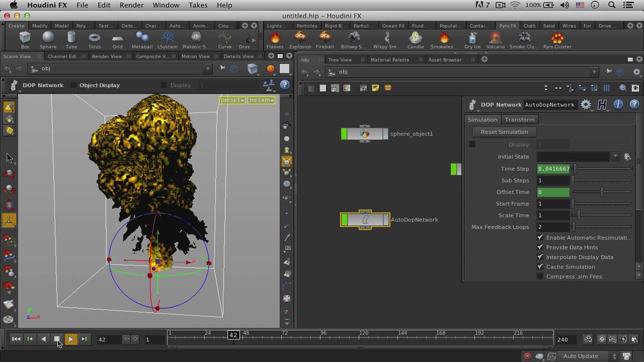Enable Compress .sim Files
Screen dimensions: 644x362
pos(540,277)
